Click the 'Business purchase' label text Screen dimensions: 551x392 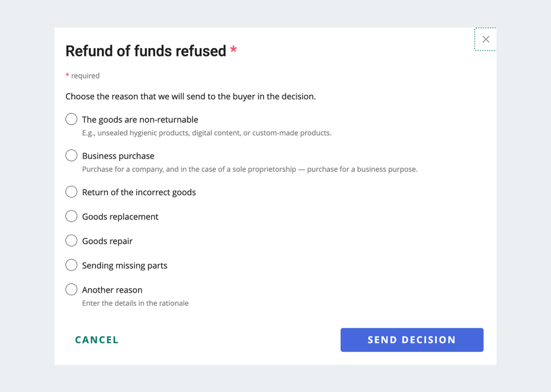[x=118, y=156]
